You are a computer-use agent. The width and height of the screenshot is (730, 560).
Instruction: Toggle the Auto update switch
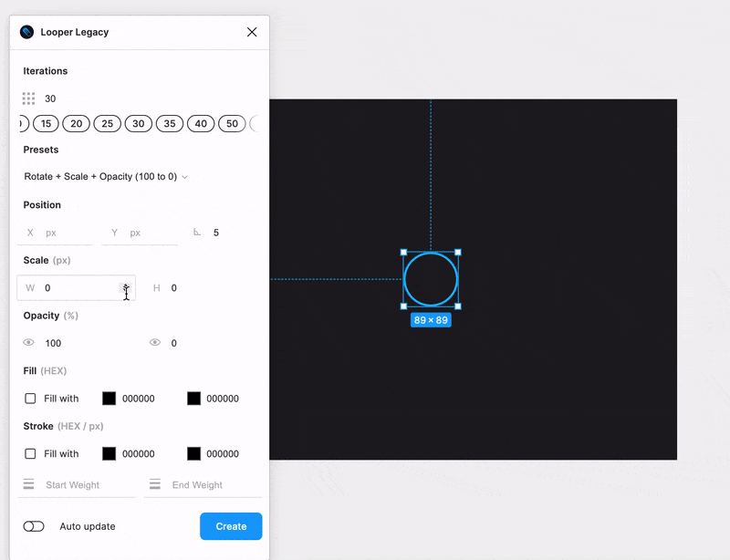pyautogui.click(x=34, y=526)
